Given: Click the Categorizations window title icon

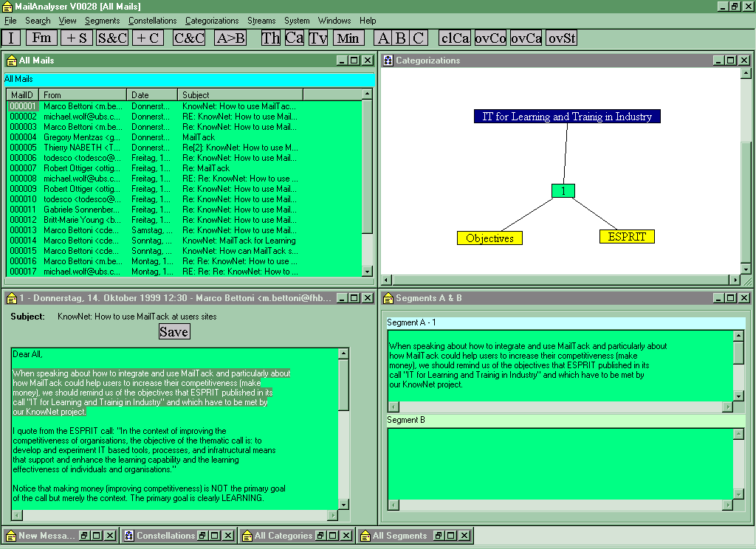Looking at the screenshot, I should click(x=388, y=61).
